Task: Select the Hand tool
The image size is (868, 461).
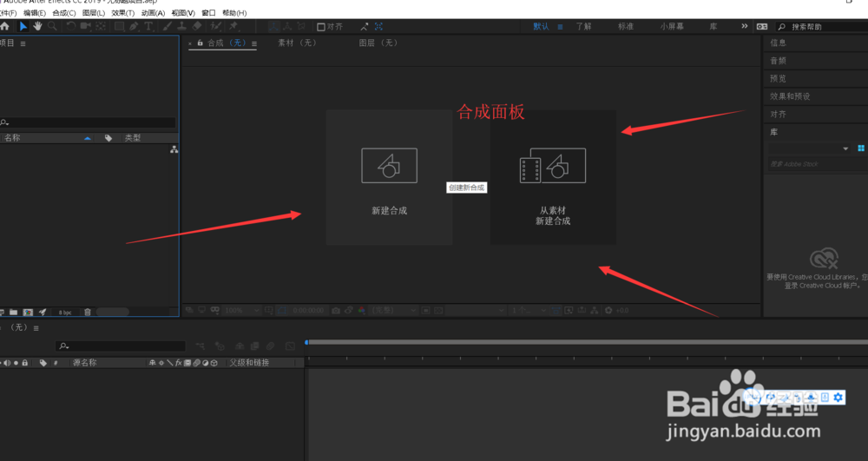Action: pos(37,26)
